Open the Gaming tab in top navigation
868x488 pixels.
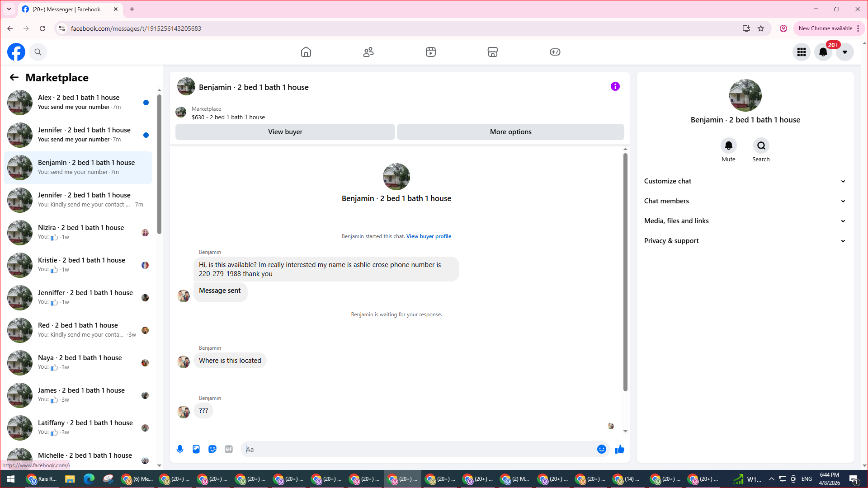pyautogui.click(x=555, y=52)
